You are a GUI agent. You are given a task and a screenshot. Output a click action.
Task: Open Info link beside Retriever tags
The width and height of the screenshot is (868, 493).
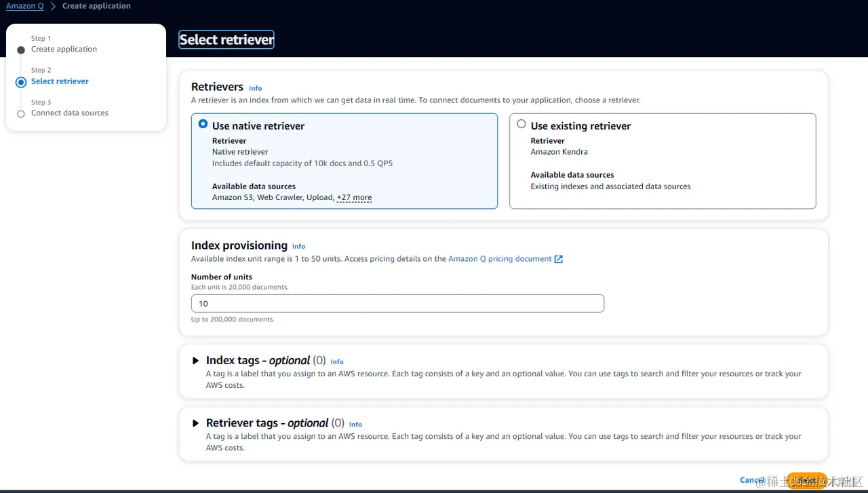pos(355,425)
